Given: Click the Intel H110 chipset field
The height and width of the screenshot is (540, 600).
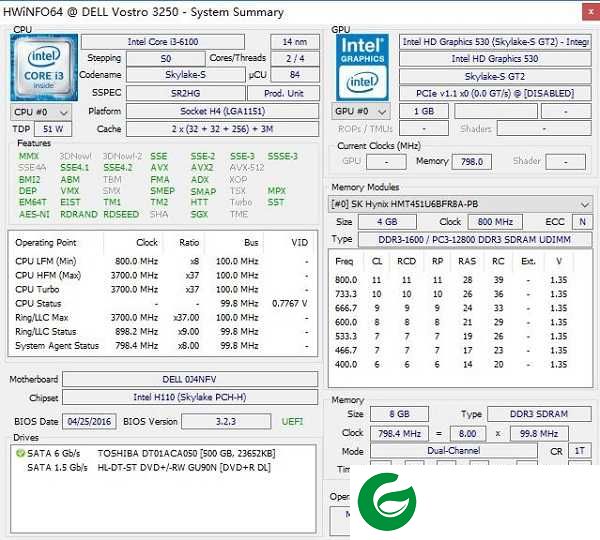Looking at the screenshot, I should point(190,397).
